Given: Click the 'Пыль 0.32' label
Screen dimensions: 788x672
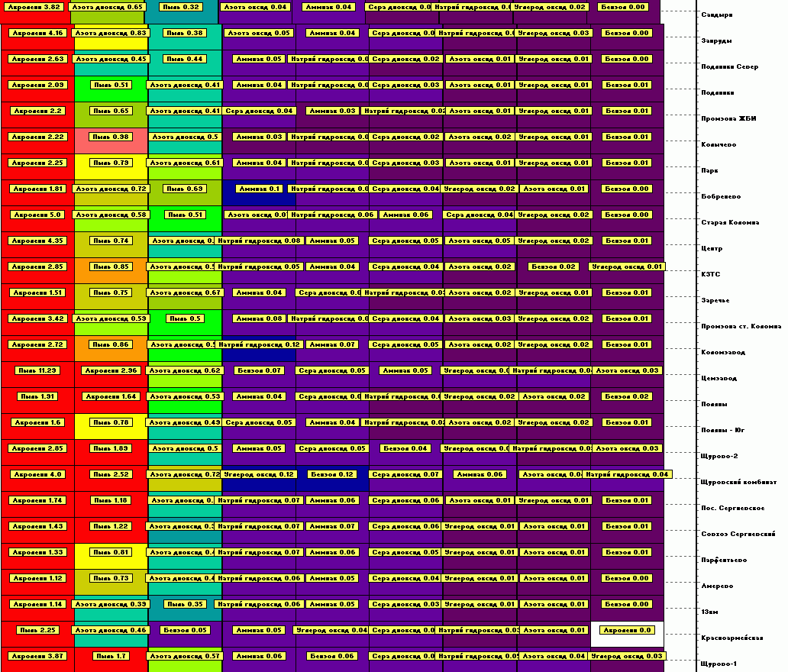Looking at the screenshot, I should click(181, 7).
